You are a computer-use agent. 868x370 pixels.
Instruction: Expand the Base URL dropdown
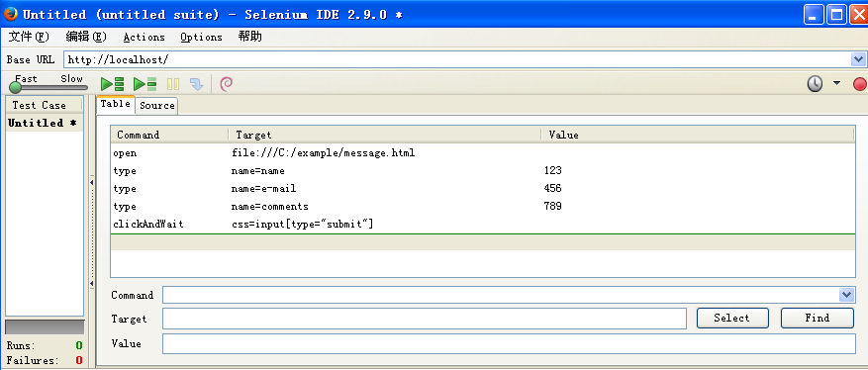858,59
